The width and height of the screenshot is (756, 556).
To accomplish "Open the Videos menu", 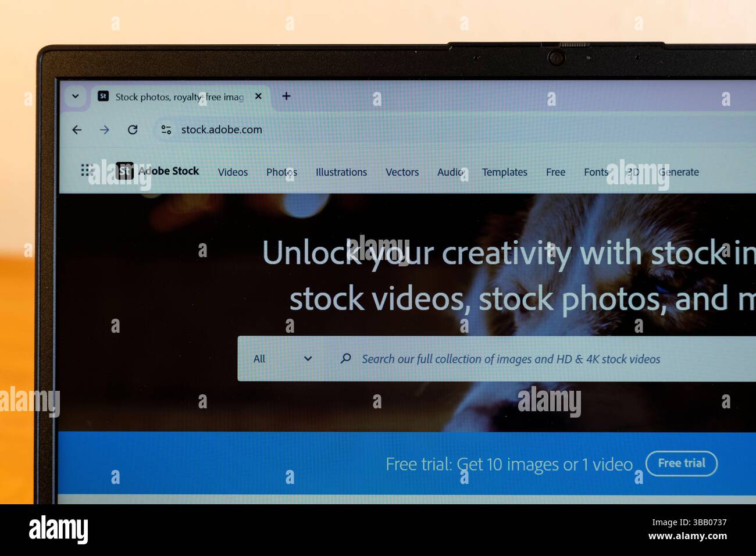I will 233,172.
